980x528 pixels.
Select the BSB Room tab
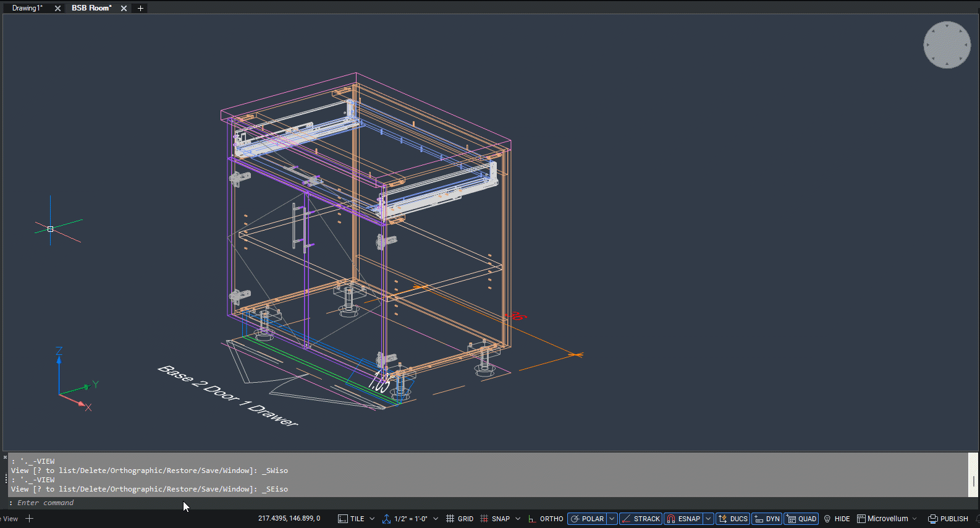pyautogui.click(x=91, y=8)
